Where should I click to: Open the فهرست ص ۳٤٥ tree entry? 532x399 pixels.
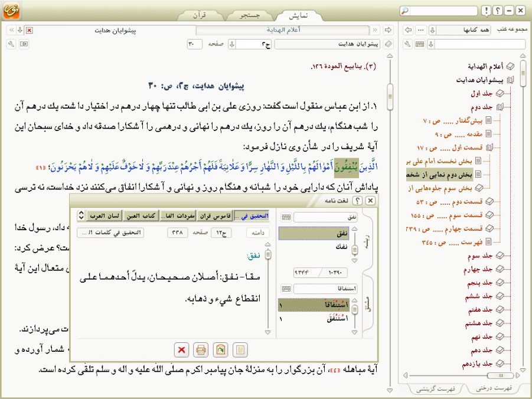452,242
